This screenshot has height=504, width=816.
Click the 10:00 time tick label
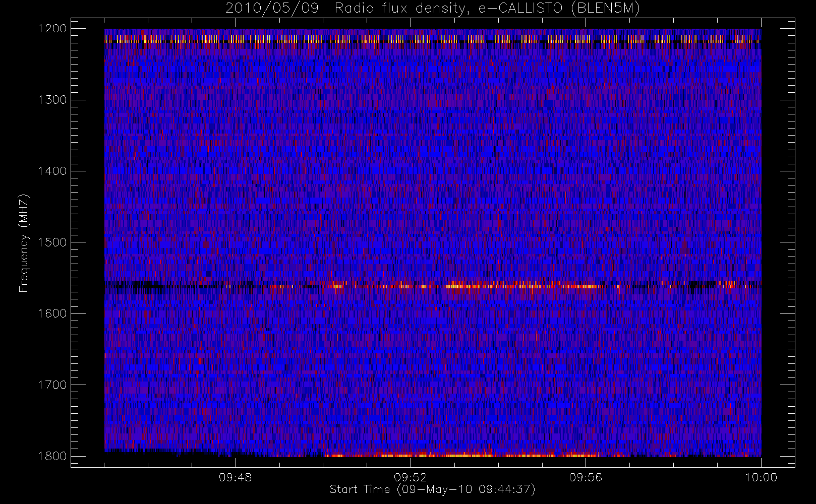[x=761, y=477]
